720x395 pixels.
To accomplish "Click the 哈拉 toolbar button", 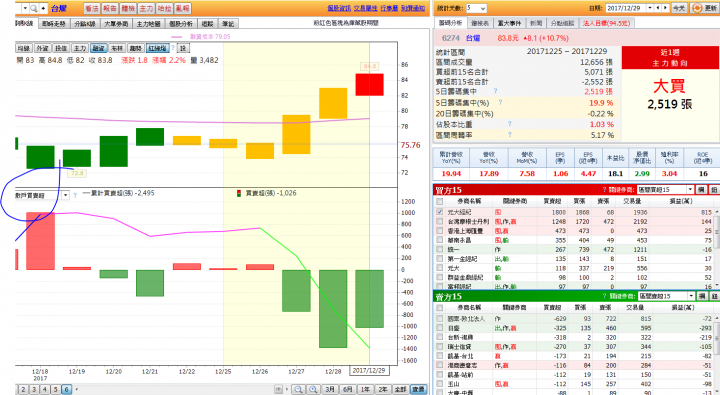I will coord(164,8).
